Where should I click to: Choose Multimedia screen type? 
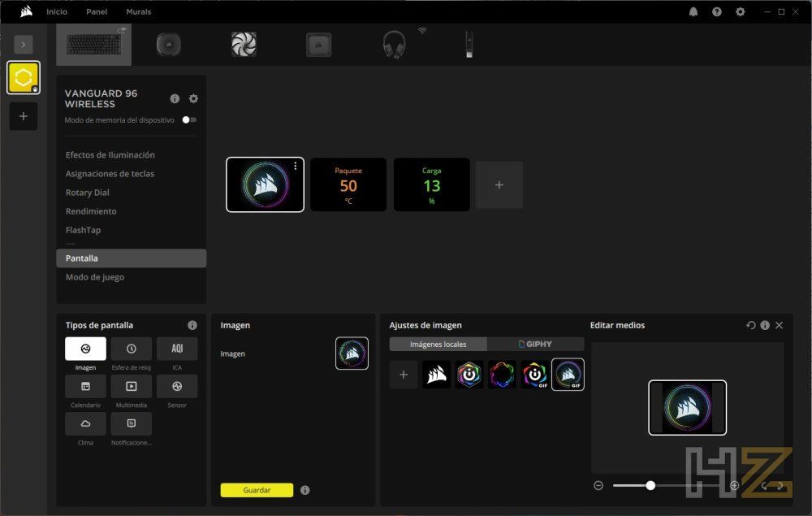click(132, 387)
